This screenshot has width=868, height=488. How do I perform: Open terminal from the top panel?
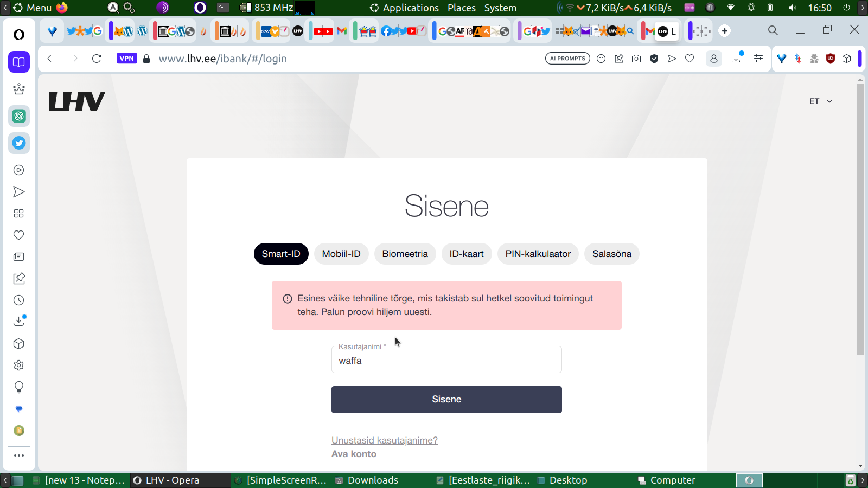[223, 8]
